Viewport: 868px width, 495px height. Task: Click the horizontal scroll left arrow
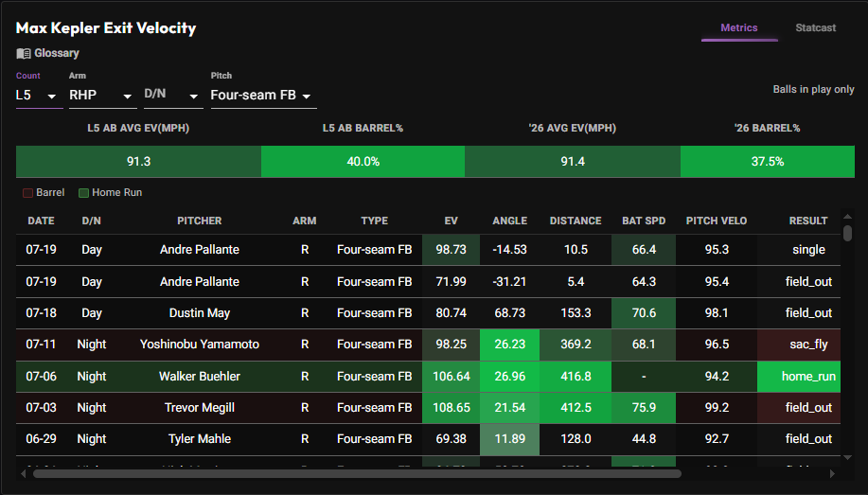coord(24,474)
